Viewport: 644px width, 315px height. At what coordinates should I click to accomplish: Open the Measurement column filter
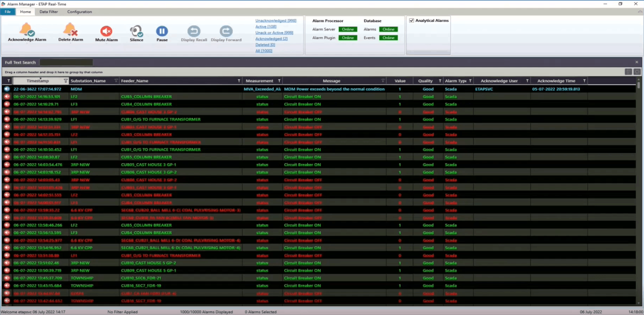279,81
